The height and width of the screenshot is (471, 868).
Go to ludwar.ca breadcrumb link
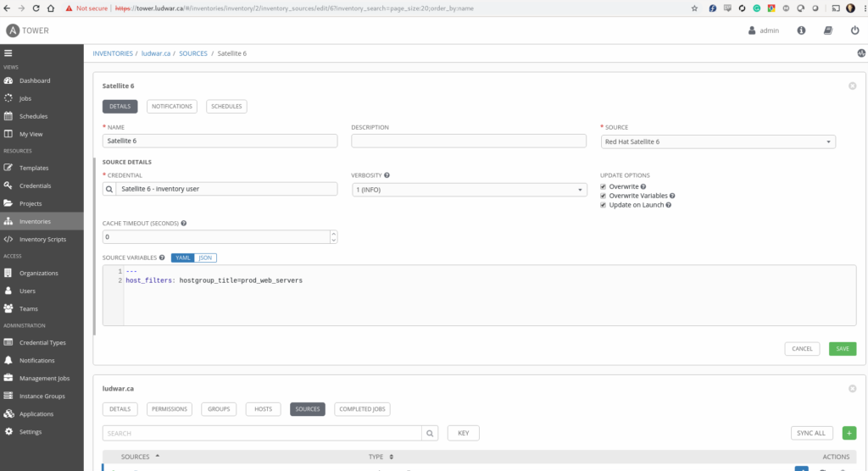(x=156, y=53)
